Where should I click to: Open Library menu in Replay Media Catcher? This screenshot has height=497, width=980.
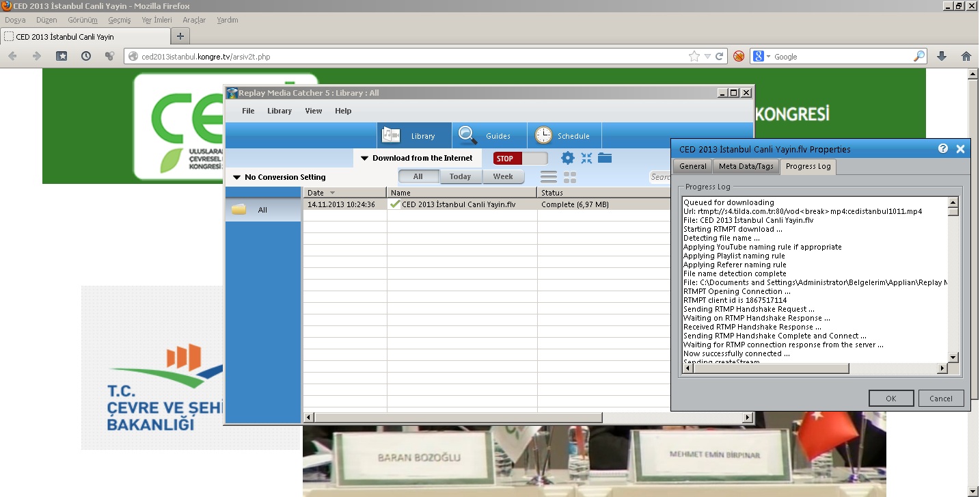(280, 111)
